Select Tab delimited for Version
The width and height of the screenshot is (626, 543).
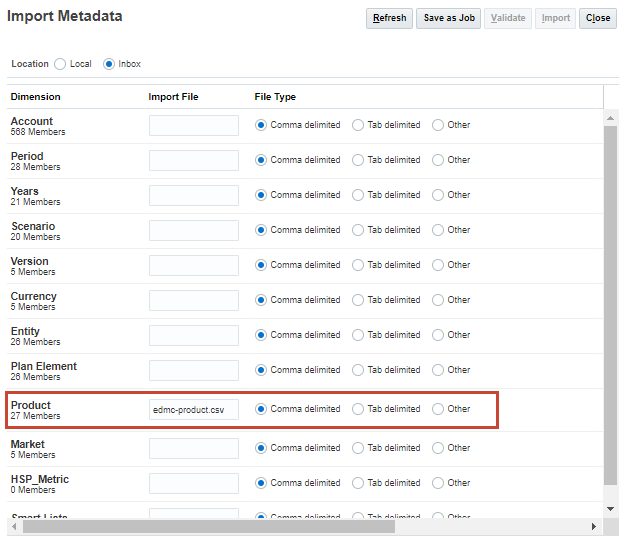pyautogui.click(x=358, y=265)
